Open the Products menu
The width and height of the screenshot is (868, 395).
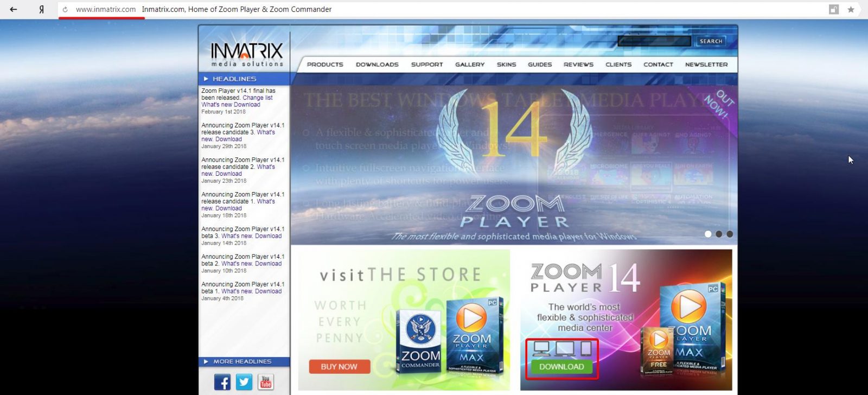325,65
